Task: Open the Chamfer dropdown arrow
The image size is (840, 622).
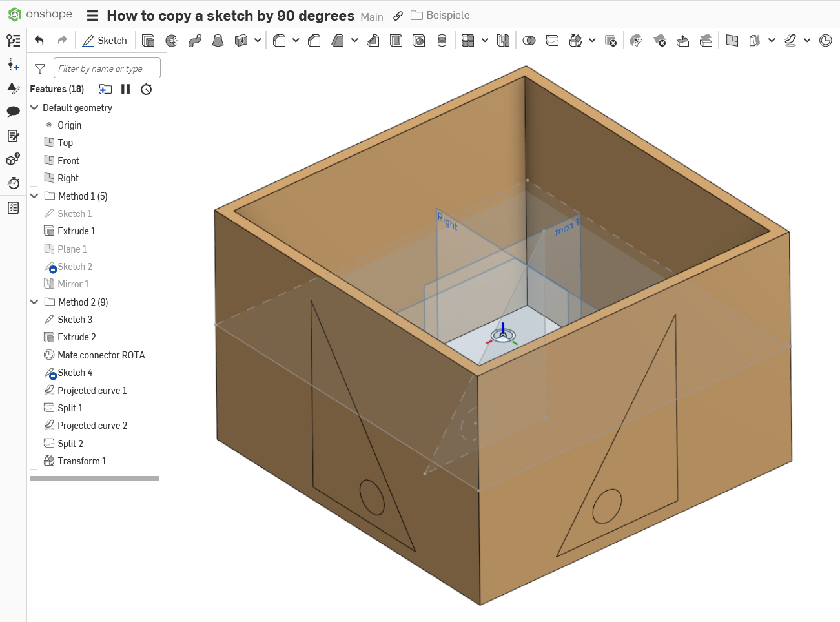Action: tap(354, 40)
